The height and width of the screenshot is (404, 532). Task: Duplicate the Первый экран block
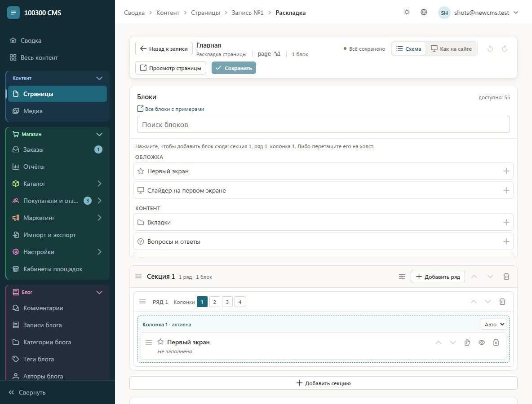click(467, 343)
